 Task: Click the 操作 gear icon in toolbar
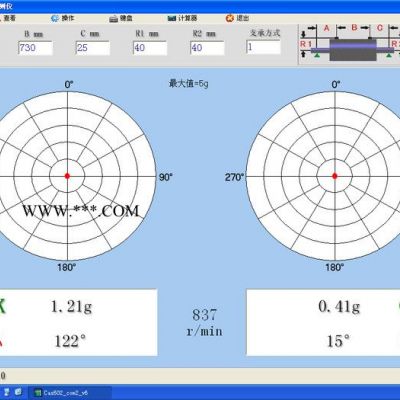54,18
